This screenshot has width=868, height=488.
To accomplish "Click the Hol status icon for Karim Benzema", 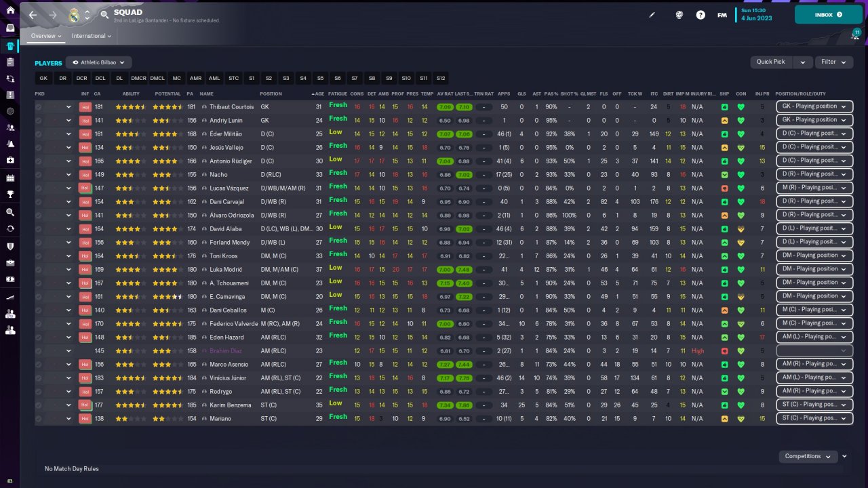I will point(85,405).
